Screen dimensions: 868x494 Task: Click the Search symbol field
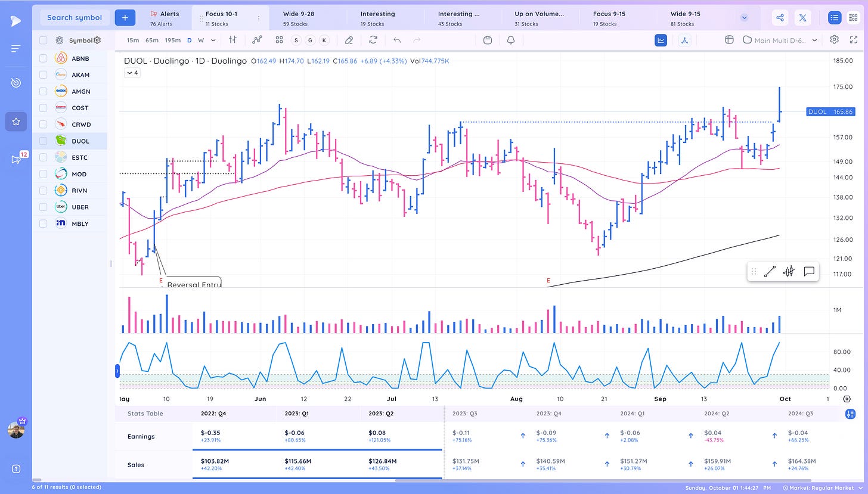pyautogui.click(x=75, y=18)
